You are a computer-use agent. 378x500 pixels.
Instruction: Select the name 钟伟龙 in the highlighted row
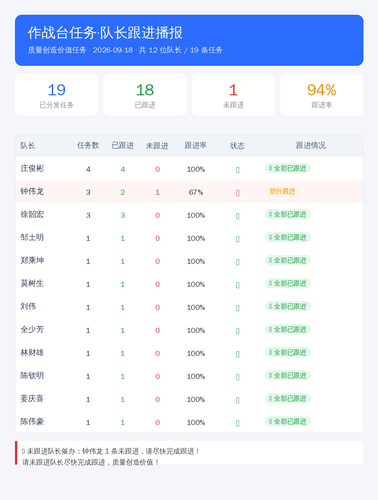32,191
